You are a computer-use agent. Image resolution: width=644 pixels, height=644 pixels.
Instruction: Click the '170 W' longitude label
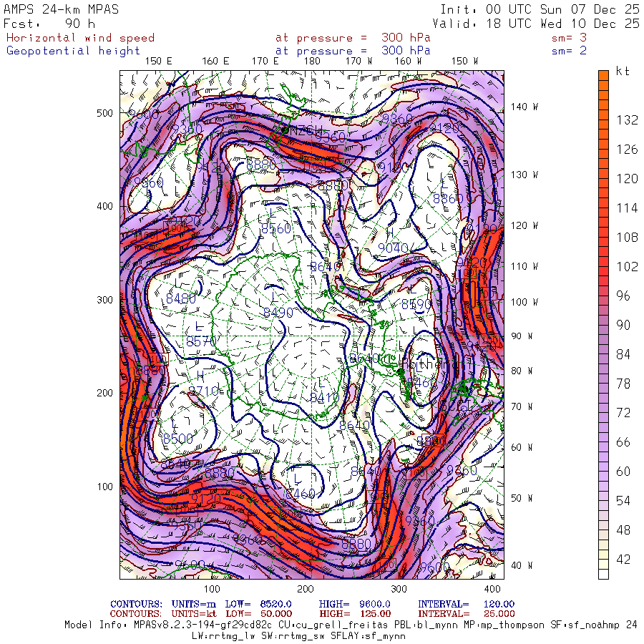point(358,62)
